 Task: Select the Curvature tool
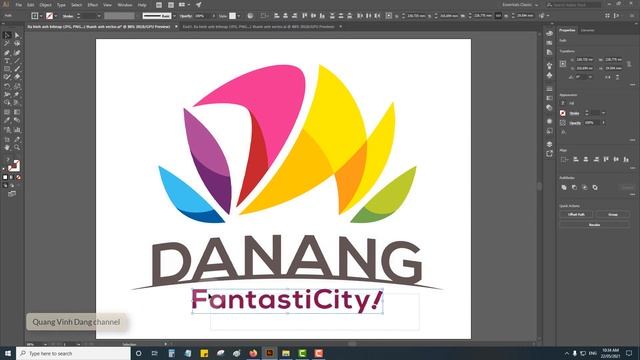point(17,53)
